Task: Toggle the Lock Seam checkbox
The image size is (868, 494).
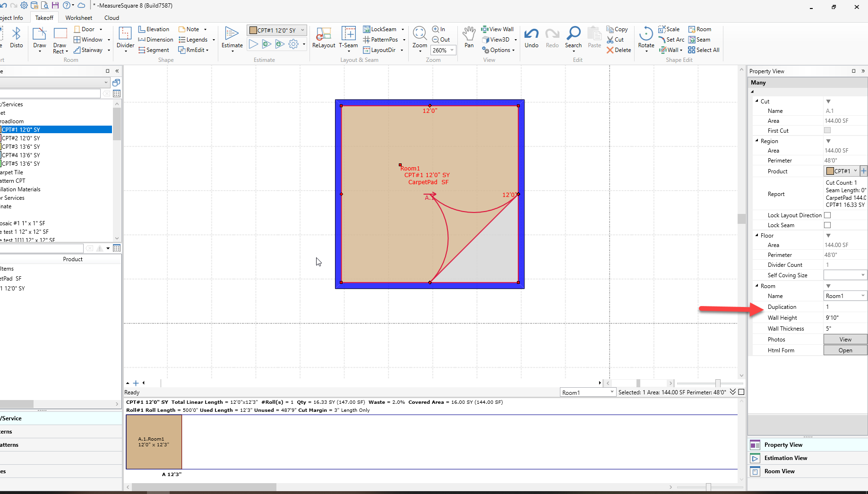Action: click(x=827, y=225)
